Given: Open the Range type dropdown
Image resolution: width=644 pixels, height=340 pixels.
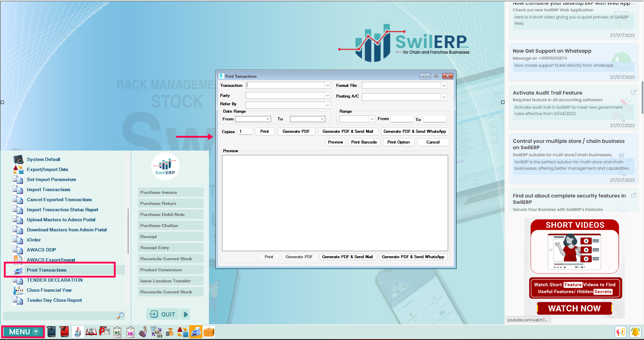Looking at the screenshot, I should pos(372,119).
